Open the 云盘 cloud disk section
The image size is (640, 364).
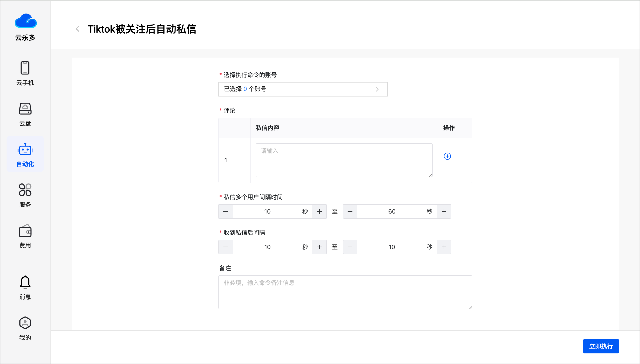(25, 114)
